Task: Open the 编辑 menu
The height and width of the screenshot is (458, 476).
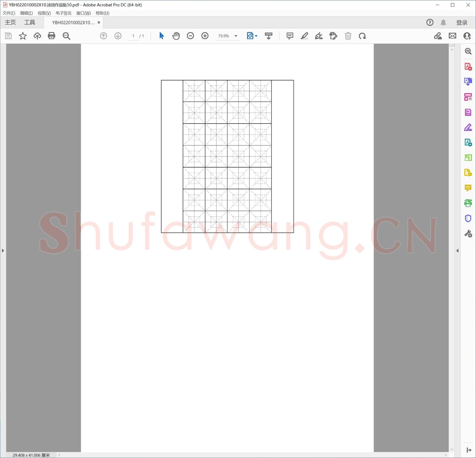Action: (x=26, y=13)
